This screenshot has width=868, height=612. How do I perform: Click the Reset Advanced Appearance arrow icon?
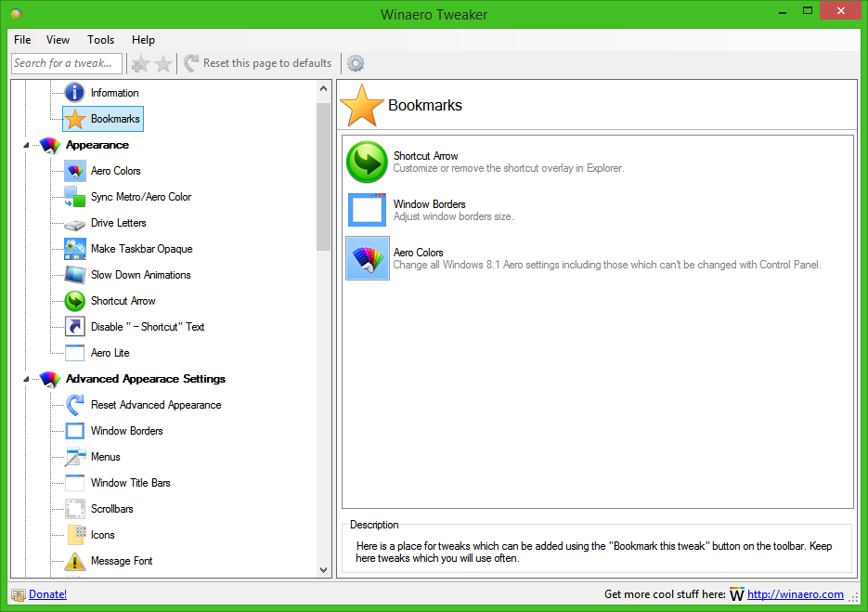[x=75, y=405]
